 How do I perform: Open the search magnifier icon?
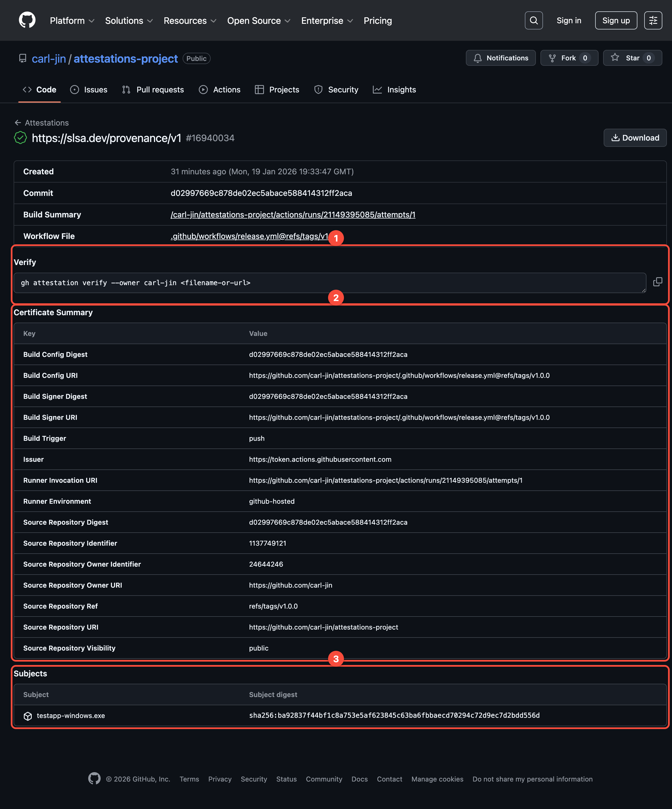(x=533, y=20)
